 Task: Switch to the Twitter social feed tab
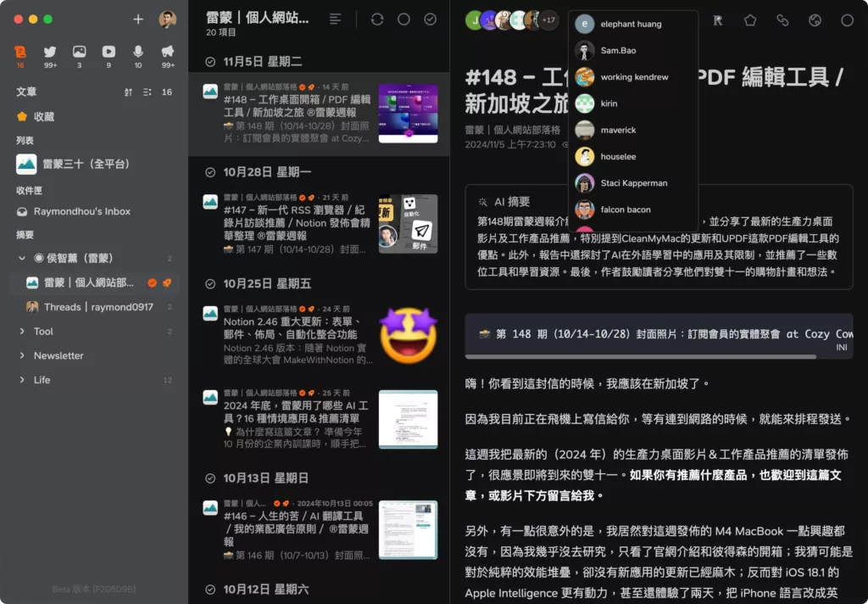click(50, 57)
